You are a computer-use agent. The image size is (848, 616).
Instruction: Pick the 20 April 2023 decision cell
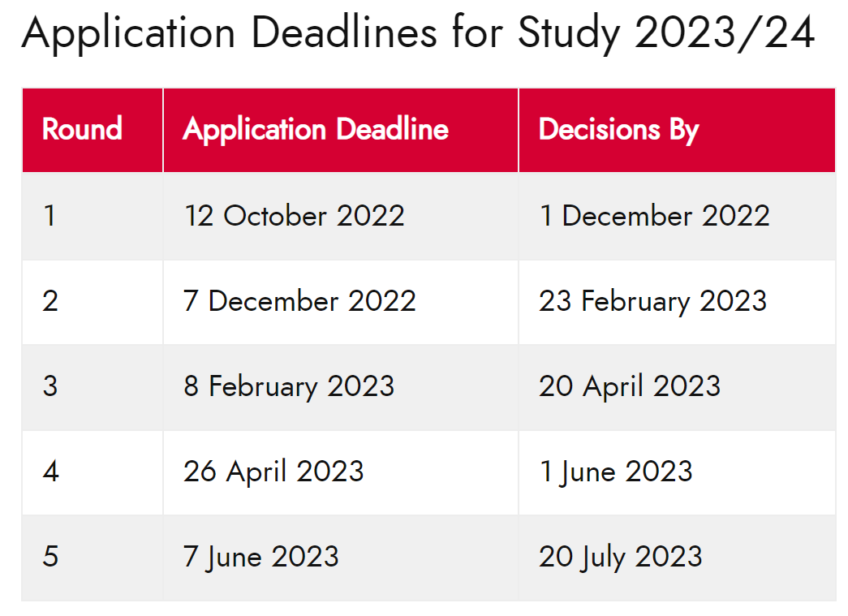678,387
